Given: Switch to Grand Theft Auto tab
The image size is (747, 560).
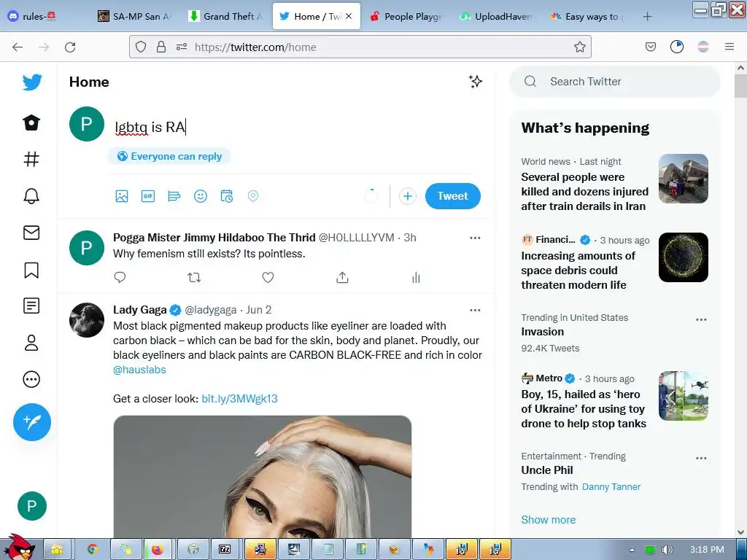Looking at the screenshot, I should tap(225, 16).
